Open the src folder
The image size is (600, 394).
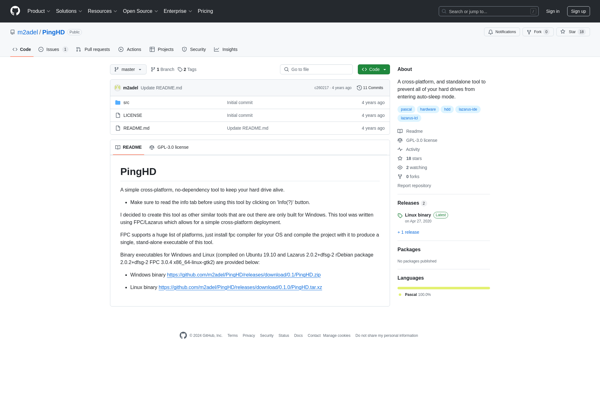coord(126,103)
